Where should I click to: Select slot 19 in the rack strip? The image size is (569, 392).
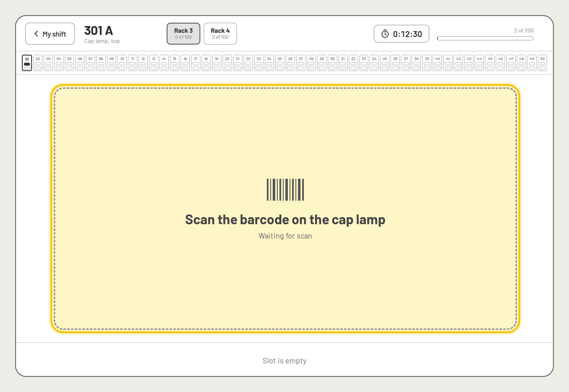(x=217, y=63)
